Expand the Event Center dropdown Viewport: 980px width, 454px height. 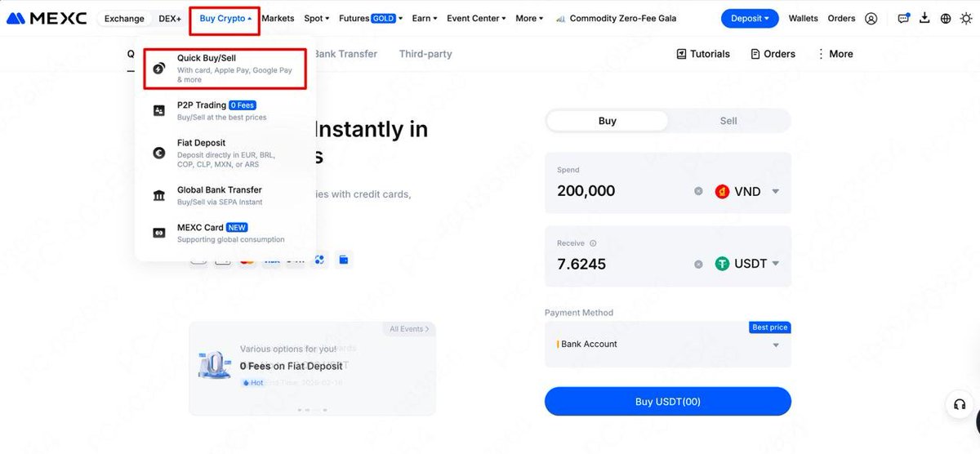pos(476,18)
